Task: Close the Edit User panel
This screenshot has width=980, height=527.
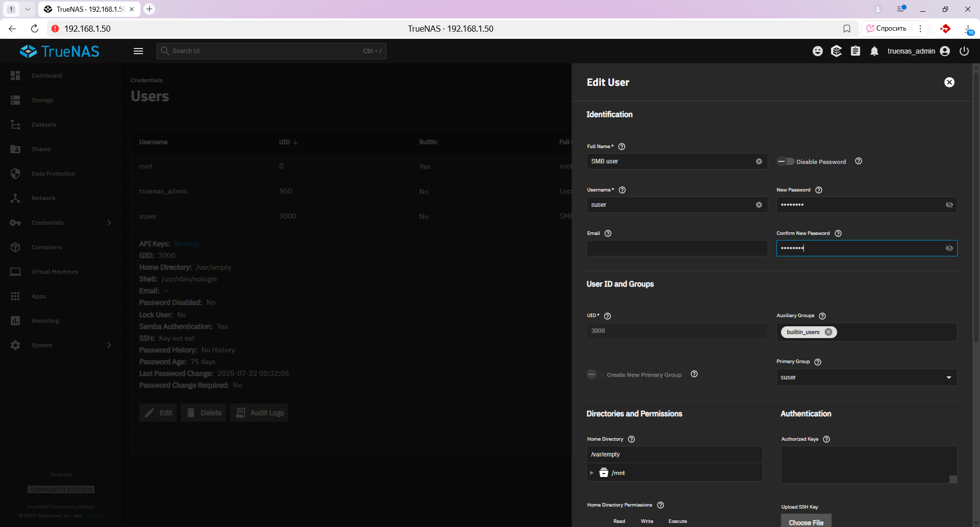Action: (x=949, y=82)
